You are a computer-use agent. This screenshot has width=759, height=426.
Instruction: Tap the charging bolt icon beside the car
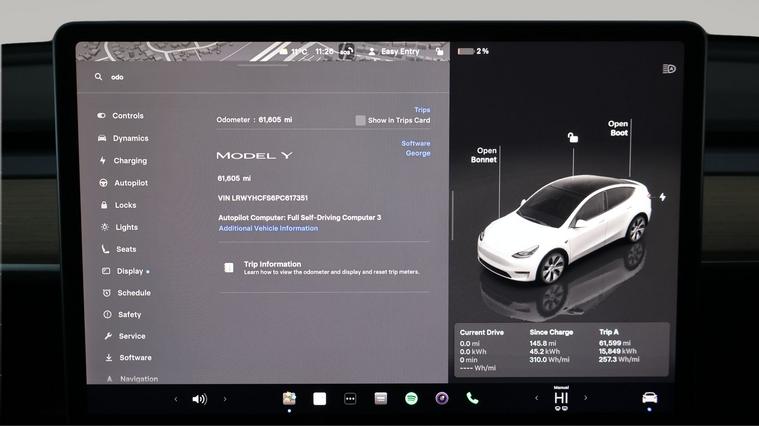coord(662,197)
